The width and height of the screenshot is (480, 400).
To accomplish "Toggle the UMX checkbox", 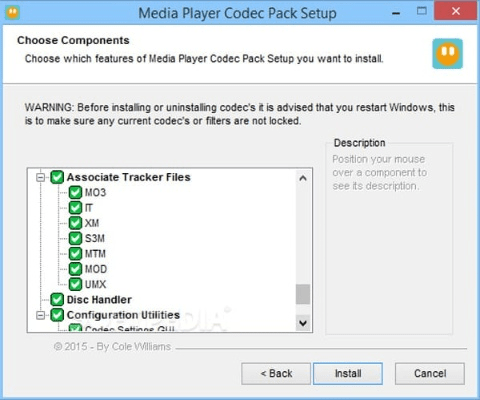I will pos(75,284).
